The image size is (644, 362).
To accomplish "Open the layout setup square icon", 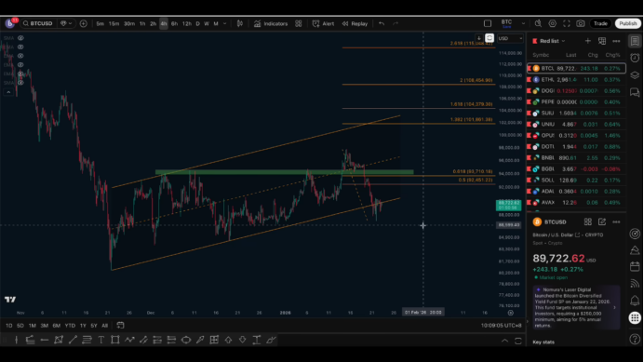I will [x=488, y=23].
